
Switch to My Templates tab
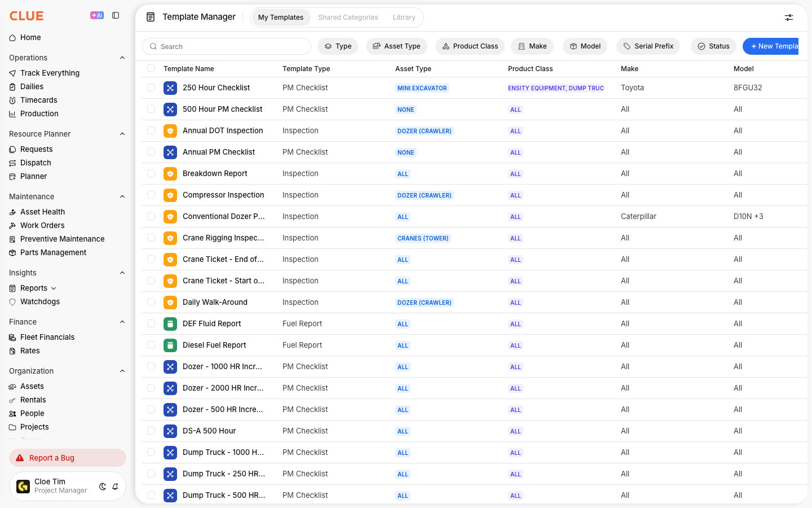(x=281, y=17)
